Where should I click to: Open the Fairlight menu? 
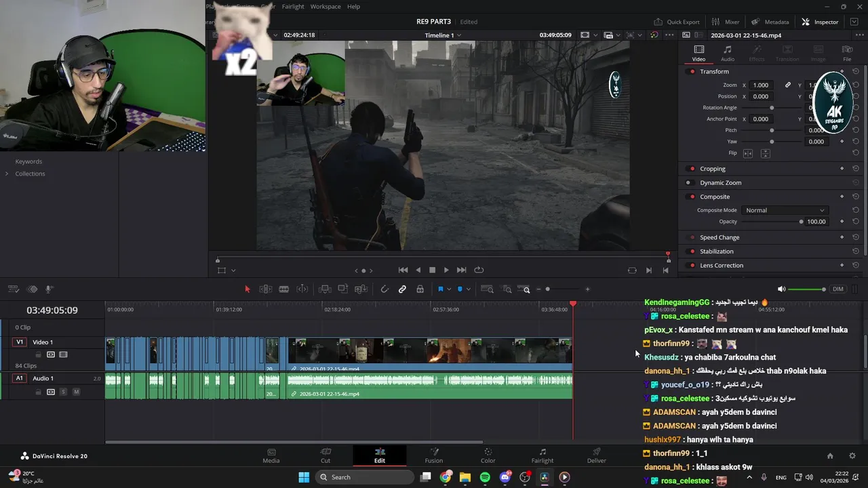293,6
